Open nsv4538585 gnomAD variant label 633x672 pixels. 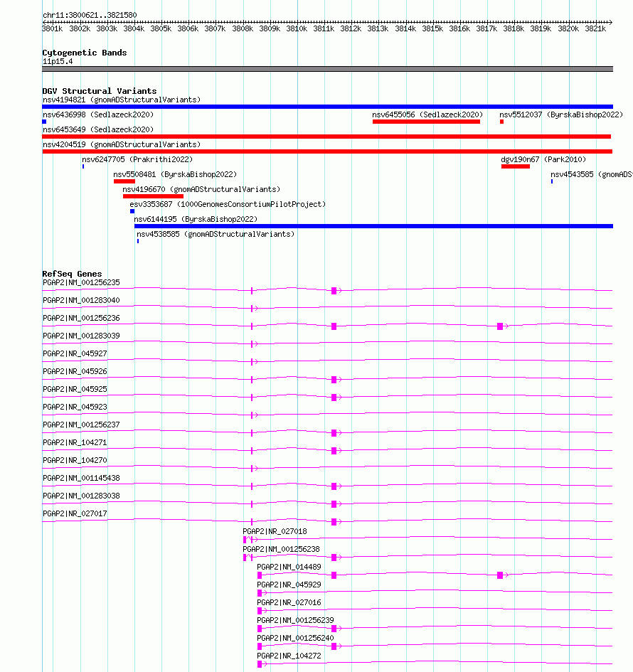click(x=216, y=235)
